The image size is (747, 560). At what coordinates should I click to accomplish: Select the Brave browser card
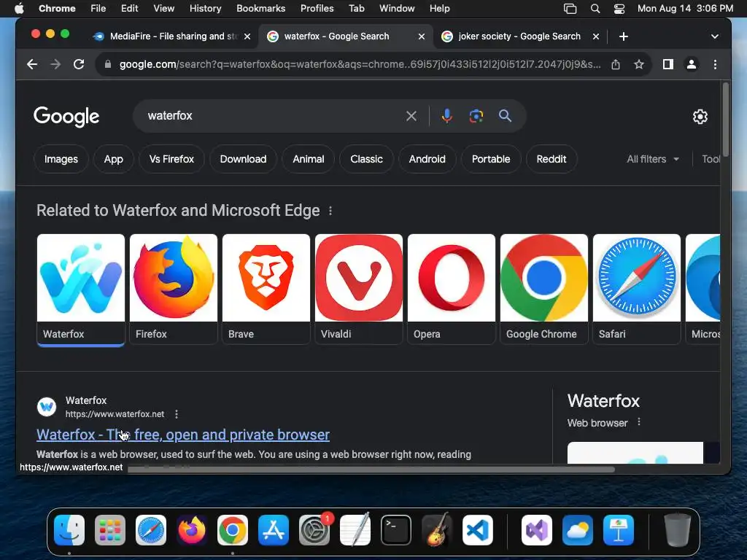(x=266, y=289)
